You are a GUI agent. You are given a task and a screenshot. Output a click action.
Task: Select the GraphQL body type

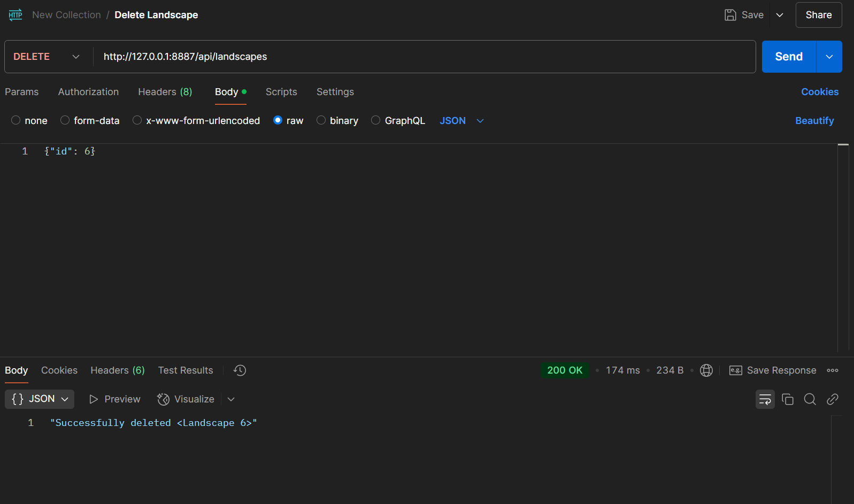pyautogui.click(x=376, y=120)
